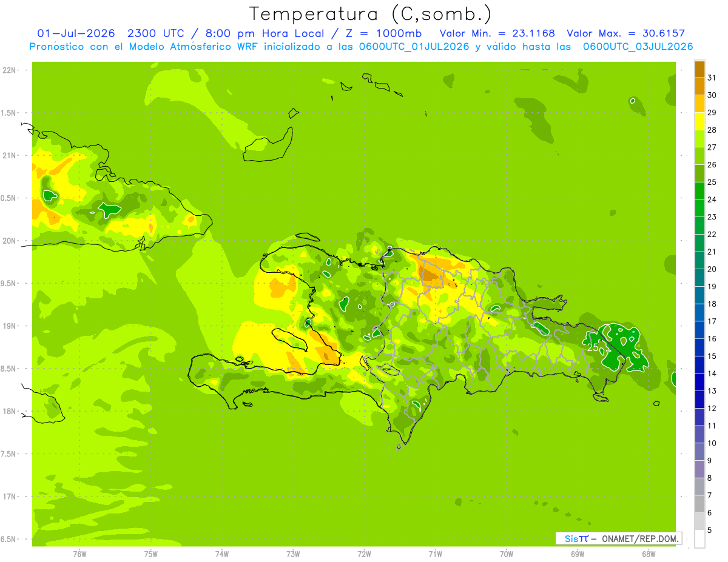
Task: Click the legend value "20"
Action: tap(712, 269)
